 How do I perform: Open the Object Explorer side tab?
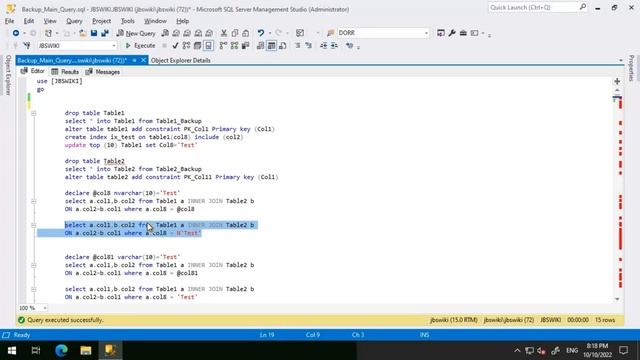(8, 75)
